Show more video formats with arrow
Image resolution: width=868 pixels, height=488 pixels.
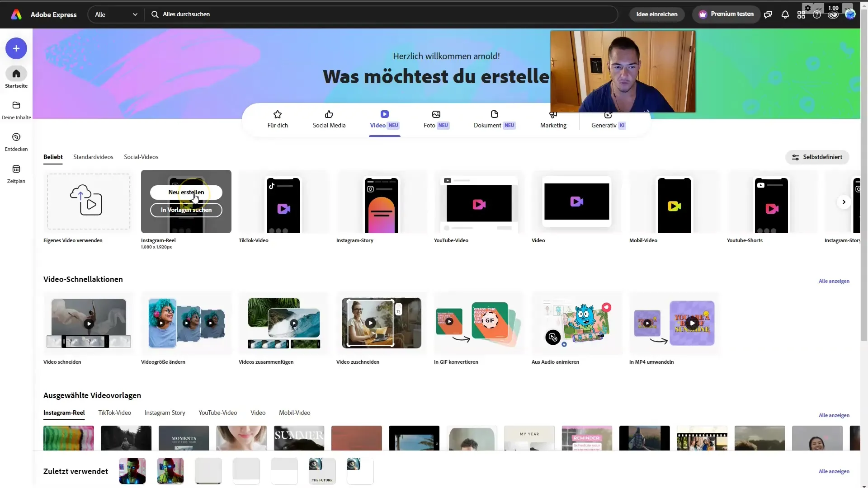click(844, 202)
